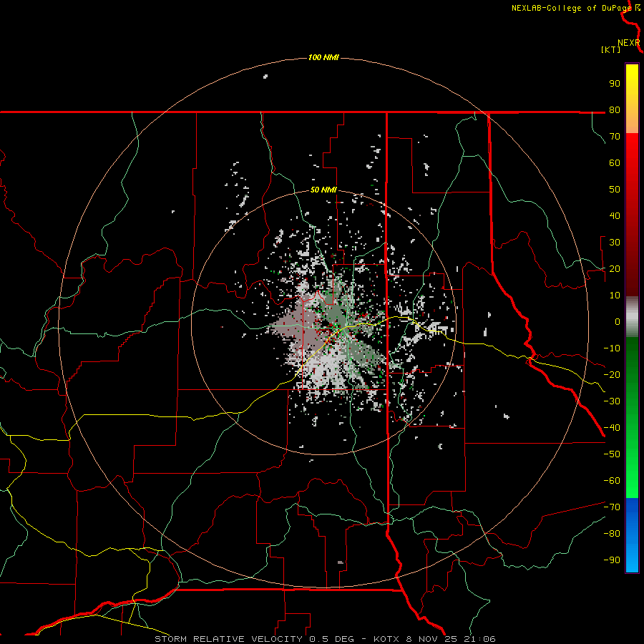The width and height of the screenshot is (644, 644).
Task: Click the -50 value on the color scale
Action: 612,454
